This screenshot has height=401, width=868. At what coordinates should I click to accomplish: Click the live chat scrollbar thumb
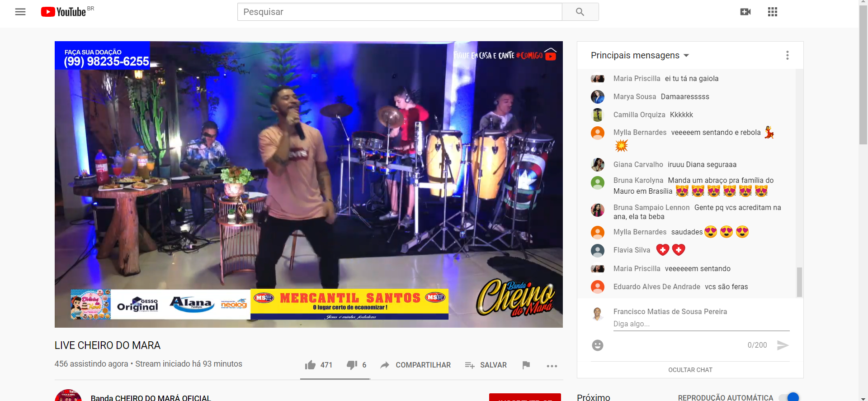799,282
